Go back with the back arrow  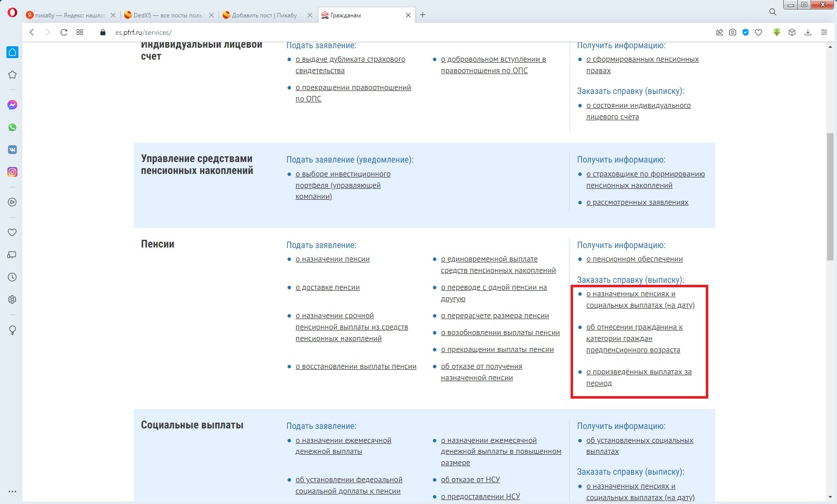[32, 32]
